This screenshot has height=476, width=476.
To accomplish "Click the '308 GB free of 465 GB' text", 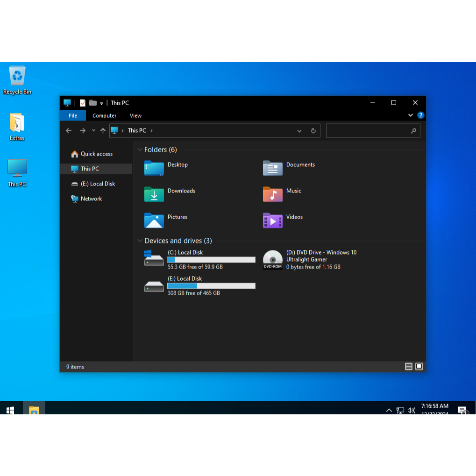I will (194, 293).
